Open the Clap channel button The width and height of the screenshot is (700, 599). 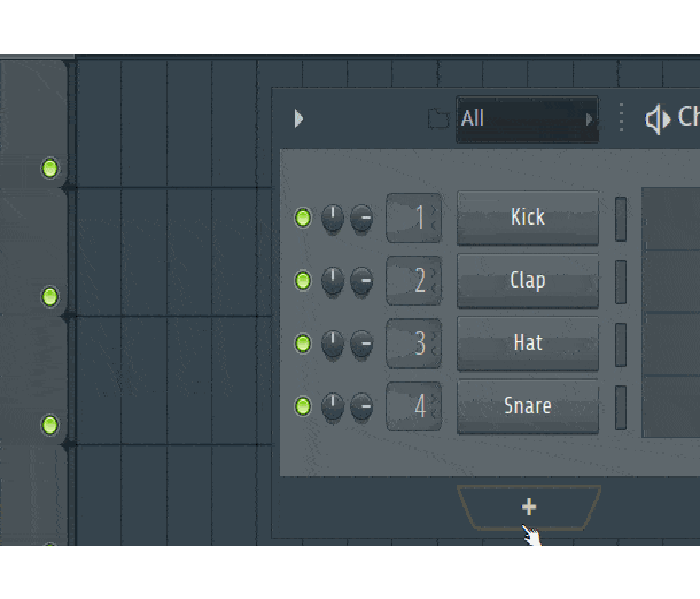click(x=528, y=281)
